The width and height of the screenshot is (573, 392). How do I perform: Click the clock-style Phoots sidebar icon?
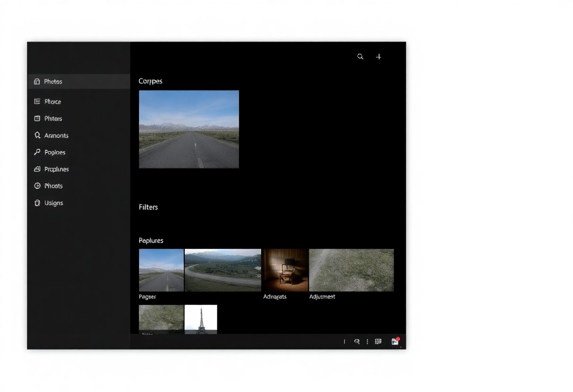click(x=38, y=186)
